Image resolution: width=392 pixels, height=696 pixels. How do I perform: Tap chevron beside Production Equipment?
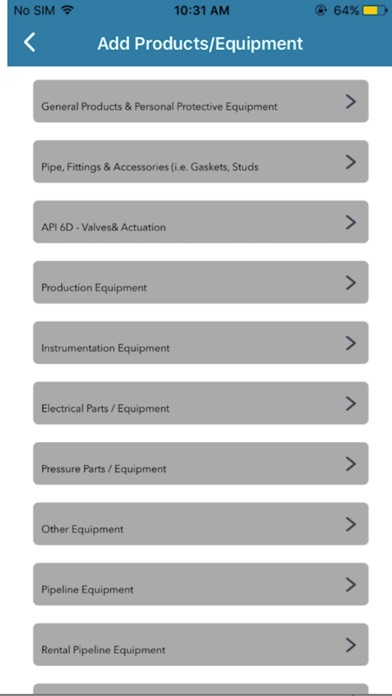point(351,283)
